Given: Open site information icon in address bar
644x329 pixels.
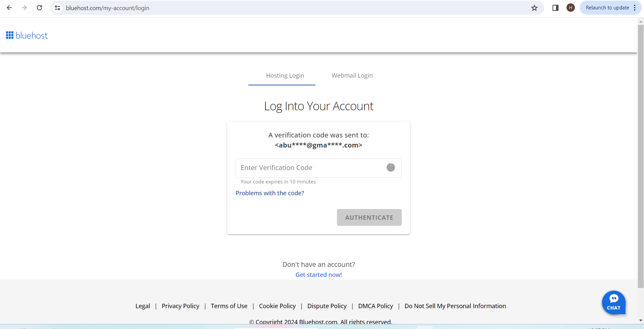Looking at the screenshot, I should [x=58, y=8].
